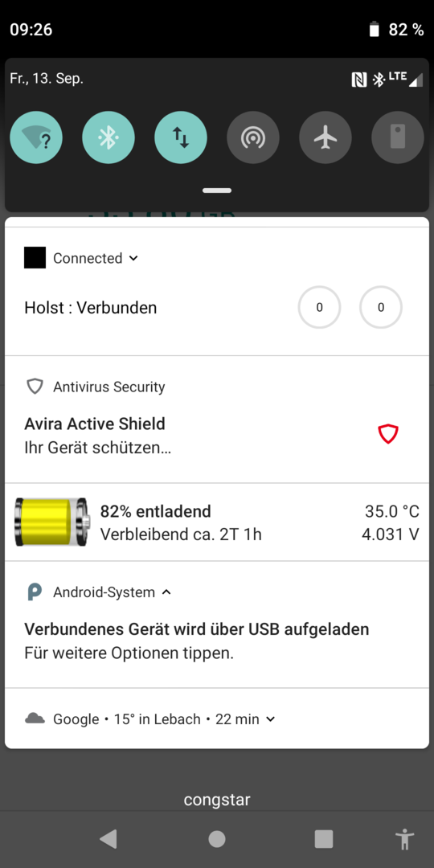Tap the red Avira shield icon
This screenshot has width=434, height=868.
click(x=388, y=434)
